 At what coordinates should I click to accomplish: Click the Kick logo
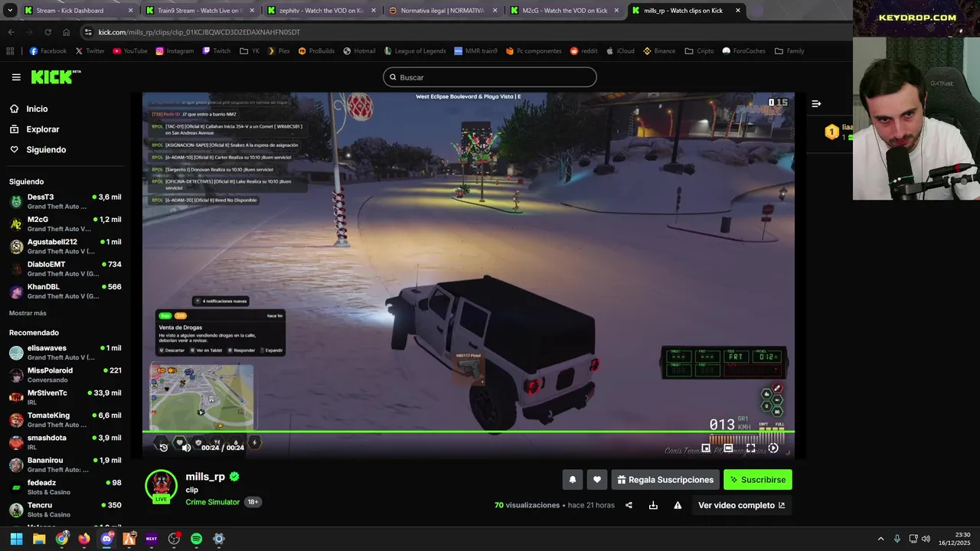pos(55,77)
